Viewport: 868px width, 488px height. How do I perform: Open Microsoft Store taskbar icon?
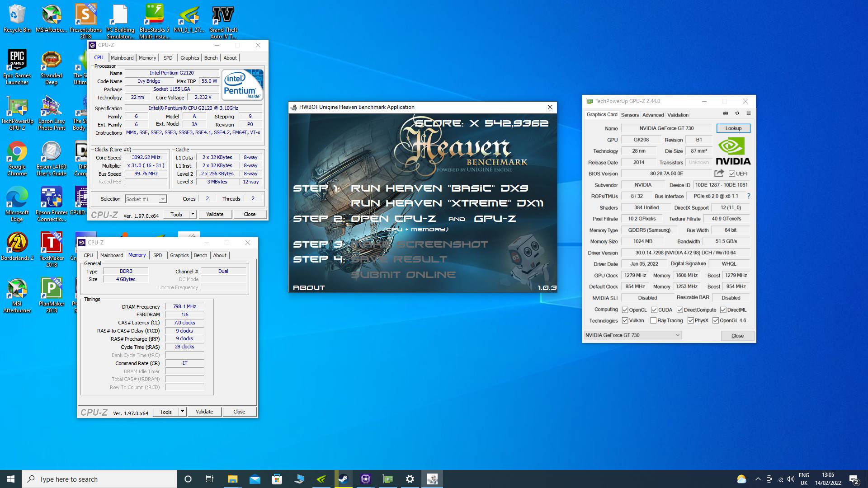click(x=277, y=479)
